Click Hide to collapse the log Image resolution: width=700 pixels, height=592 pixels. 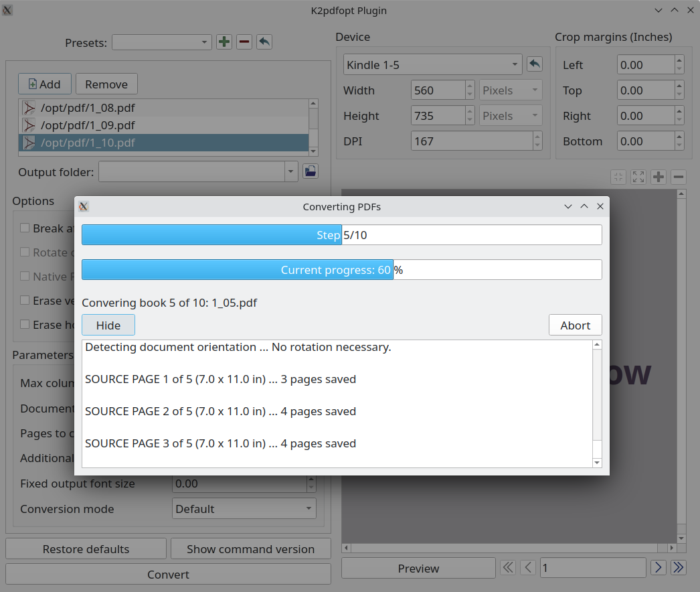tap(108, 325)
